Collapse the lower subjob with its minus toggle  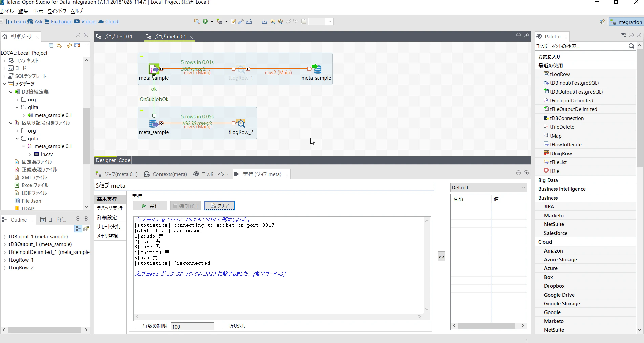tap(142, 110)
